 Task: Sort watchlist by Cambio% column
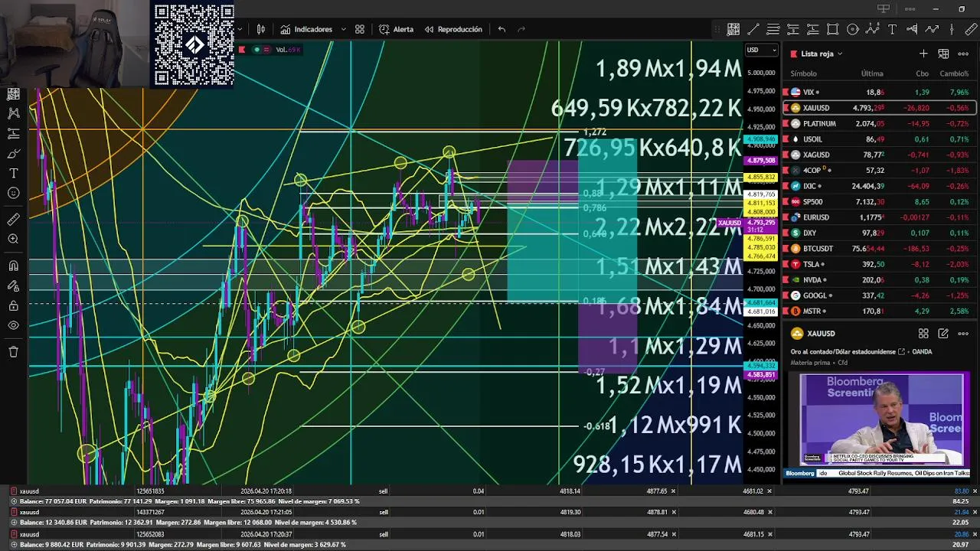click(x=954, y=73)
